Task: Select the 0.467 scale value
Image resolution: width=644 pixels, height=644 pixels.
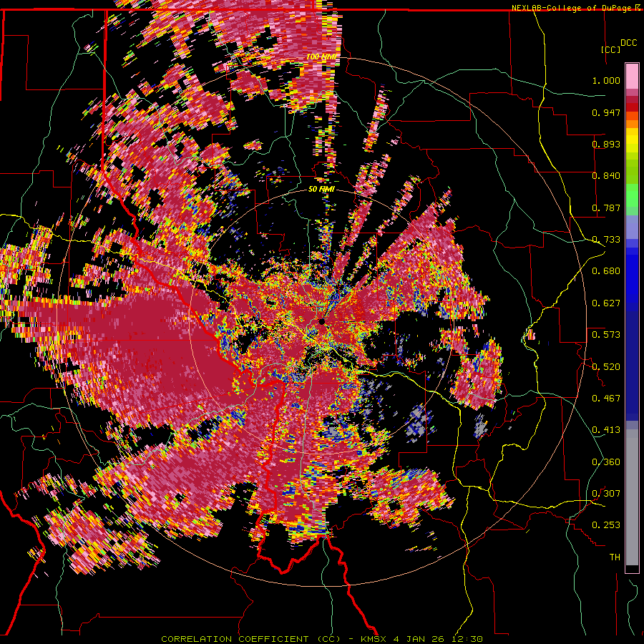Action: click(x=606, y=399)
